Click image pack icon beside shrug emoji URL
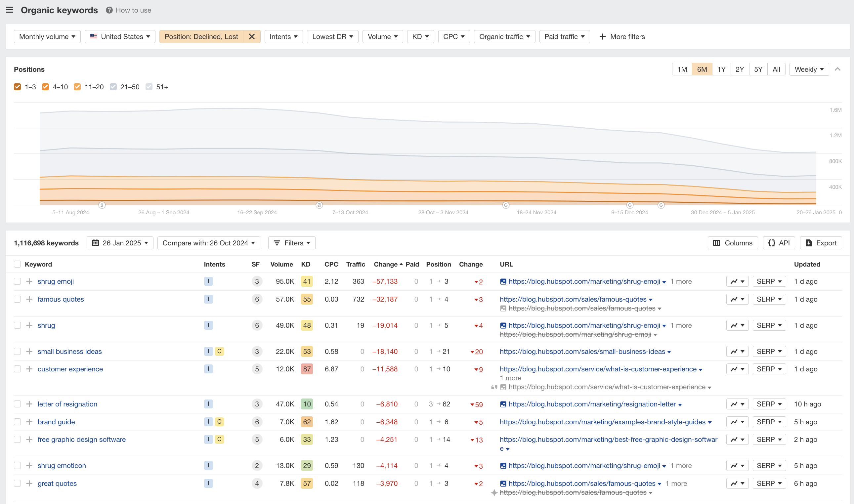This screenshot has width=854, height=504. pos(503,282)
